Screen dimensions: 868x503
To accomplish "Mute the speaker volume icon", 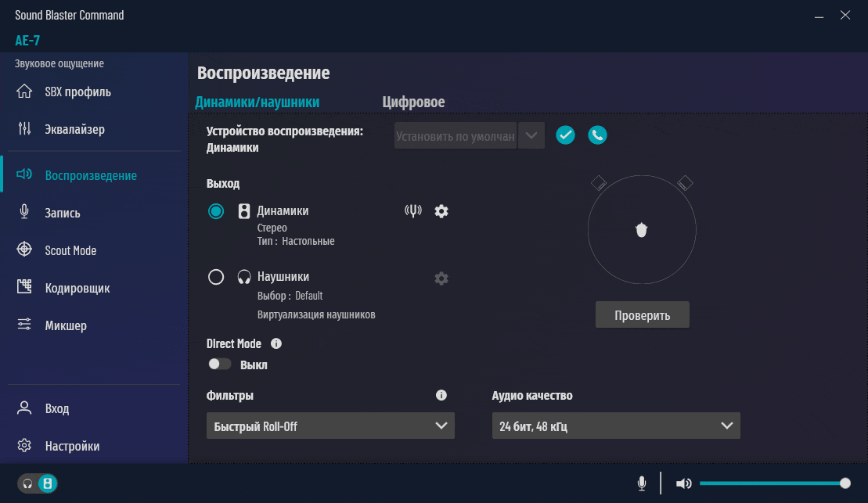I will click(x=683, y=483).
